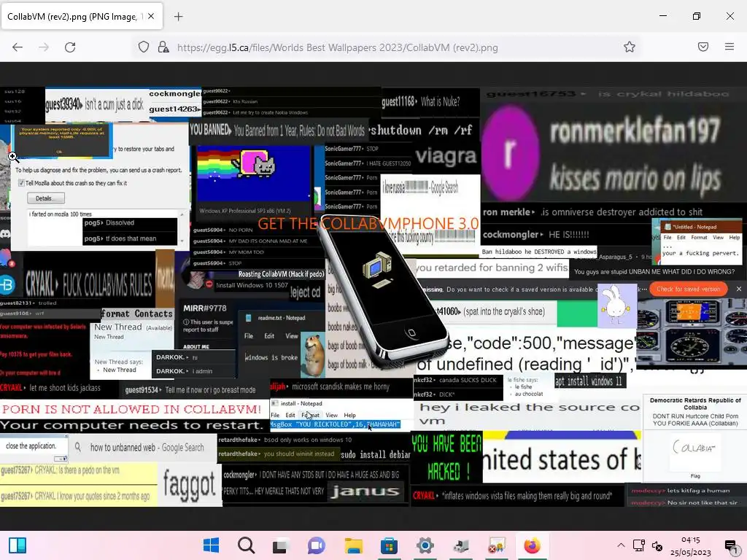The image size is (747, 560).
Task: Open the tracking protection shield icon
Action: pyautogui.click(x=144, y=47)
